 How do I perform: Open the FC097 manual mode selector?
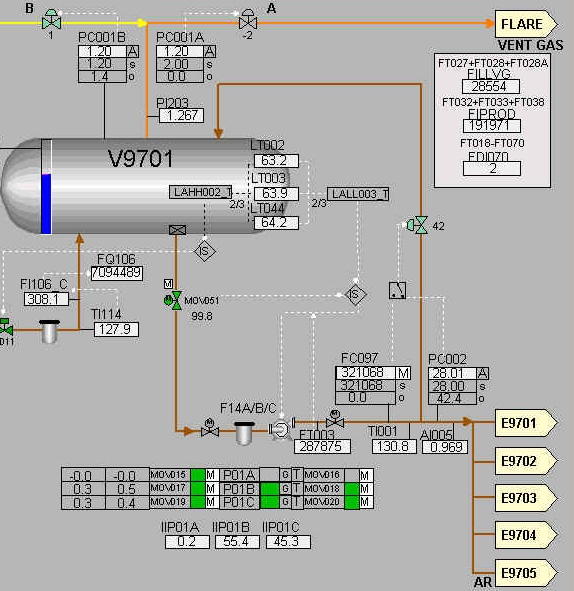click(403, 373)
